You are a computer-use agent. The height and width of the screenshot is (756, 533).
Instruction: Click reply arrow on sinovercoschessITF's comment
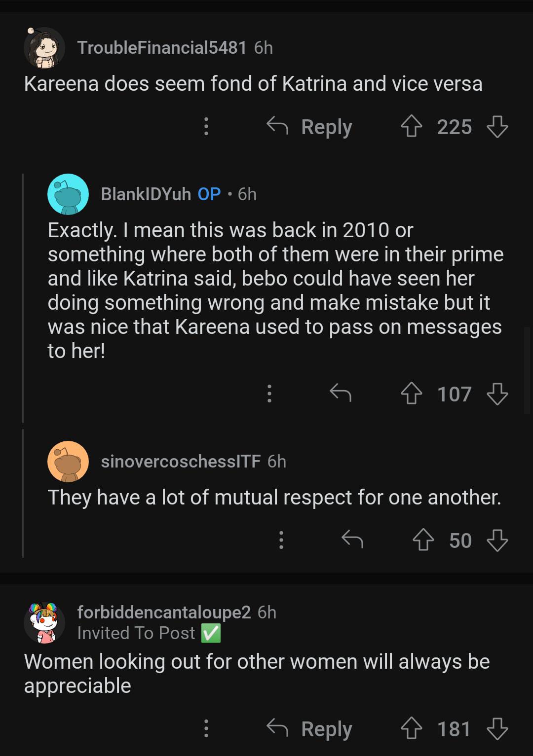pos(352,540)
